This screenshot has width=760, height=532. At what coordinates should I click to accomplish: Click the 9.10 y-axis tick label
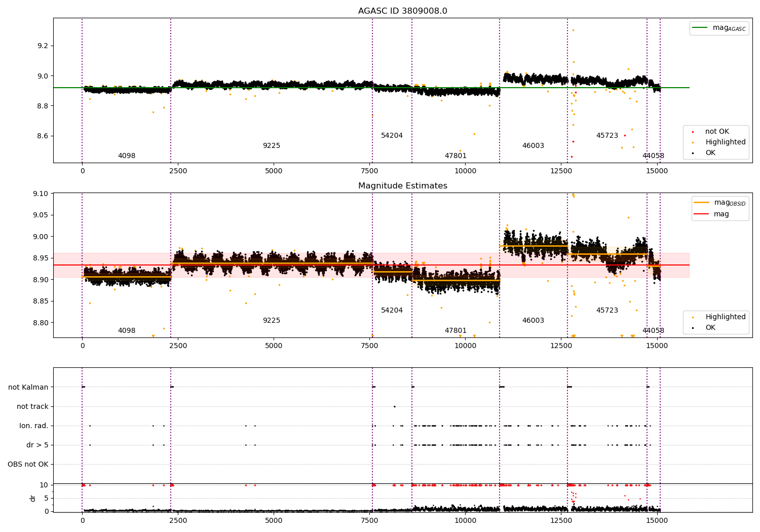(41, 194)
